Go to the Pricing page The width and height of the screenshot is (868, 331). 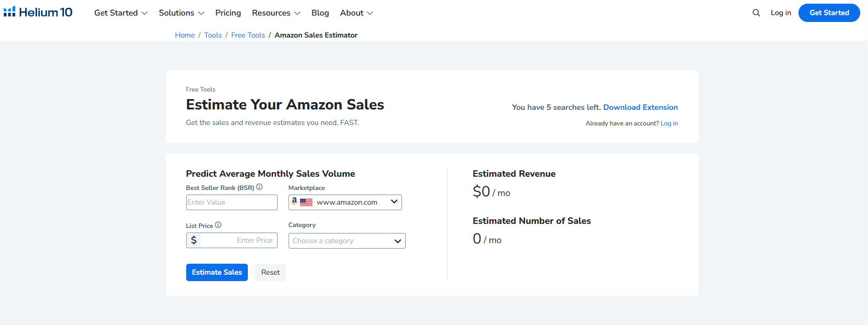228,13
